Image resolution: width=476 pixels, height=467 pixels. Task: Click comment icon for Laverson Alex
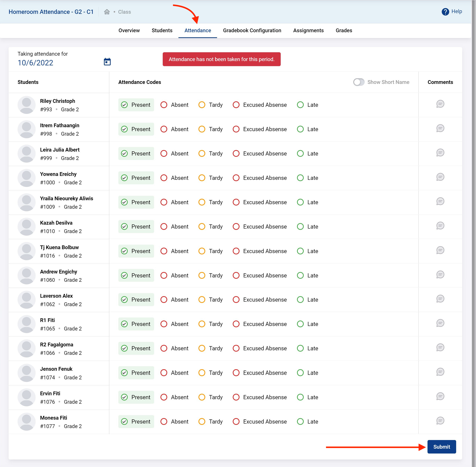(x=440, y=299)
